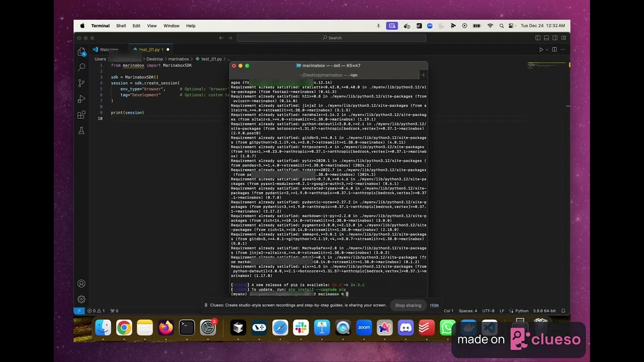The image size is (644, 362).
Task: Open the Terminal app in the Dock
Action: click(x=187, y=327)
